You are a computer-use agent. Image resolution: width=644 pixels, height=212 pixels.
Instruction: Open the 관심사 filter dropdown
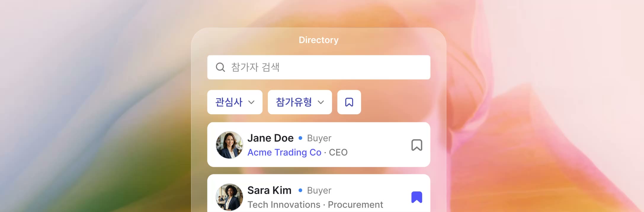pos(235,102)
